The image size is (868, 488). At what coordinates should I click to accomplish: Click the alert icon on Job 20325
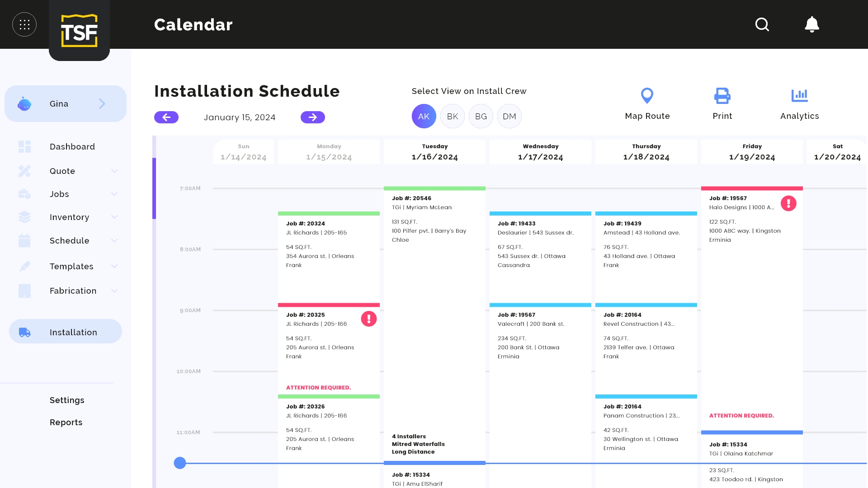(x=369, y=319)
